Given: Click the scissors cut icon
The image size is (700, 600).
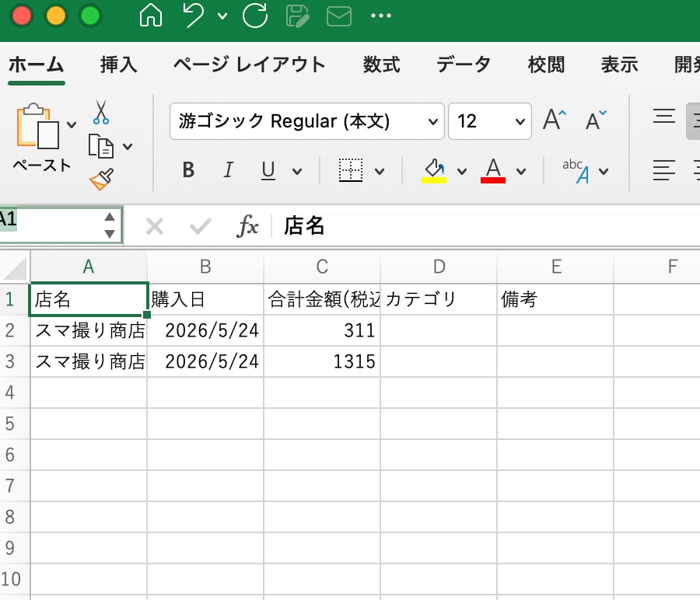Looking at the screenshot, I should coord(101,112).
